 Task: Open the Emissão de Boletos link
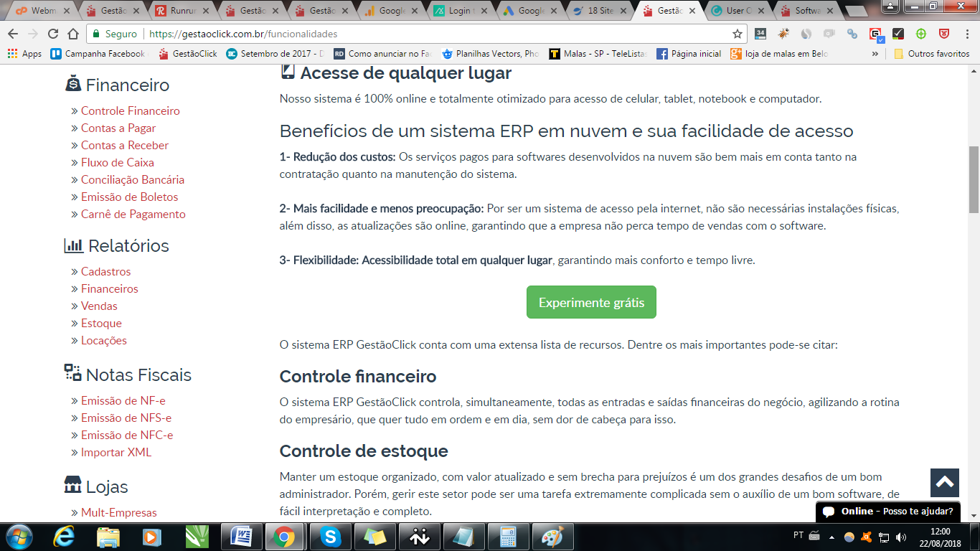tap(129, 197)
